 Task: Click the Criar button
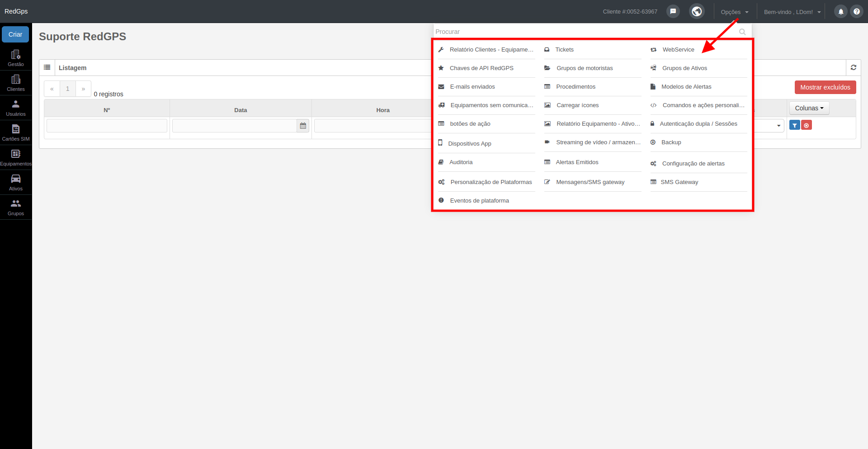click(15, 34)
